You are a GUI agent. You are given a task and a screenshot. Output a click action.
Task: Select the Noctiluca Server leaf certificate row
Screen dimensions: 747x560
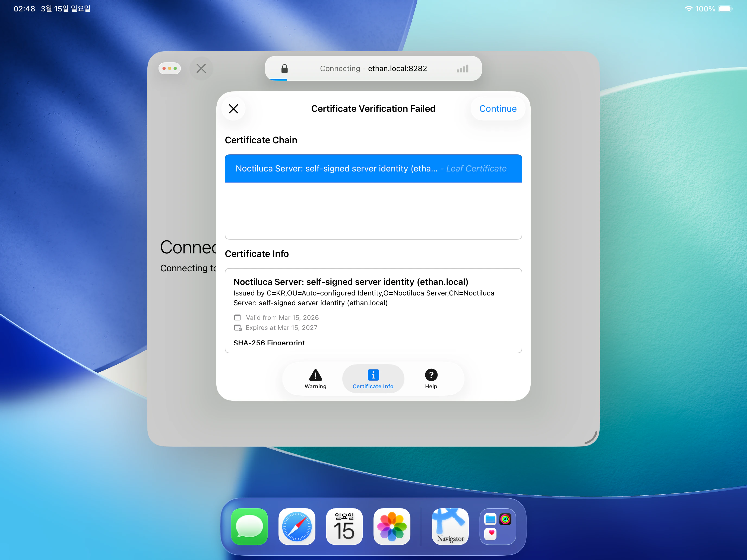point(373,168)
